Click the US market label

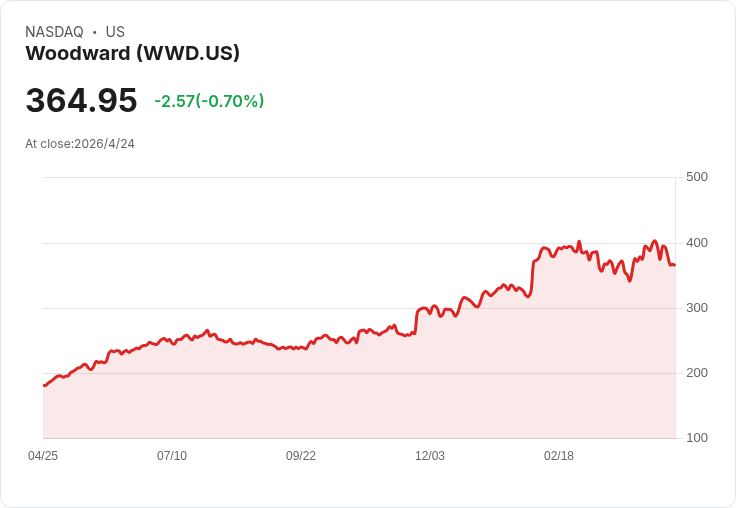[115, 32]
